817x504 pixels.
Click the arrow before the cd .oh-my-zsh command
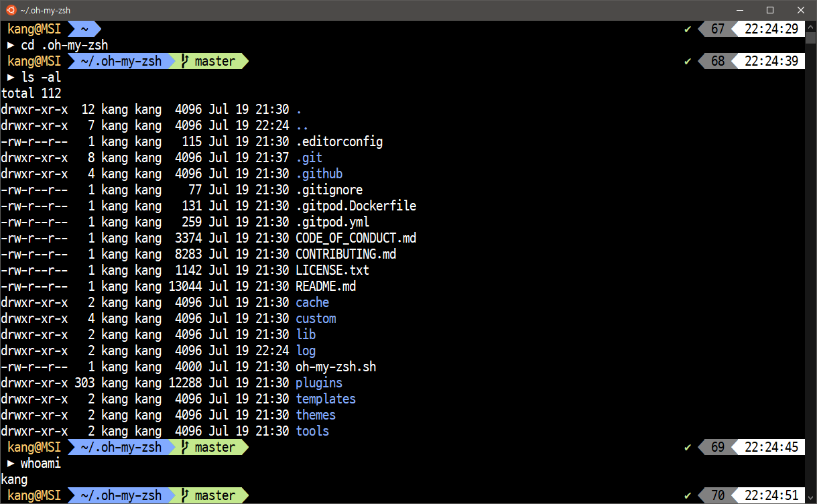pos(11,45)
